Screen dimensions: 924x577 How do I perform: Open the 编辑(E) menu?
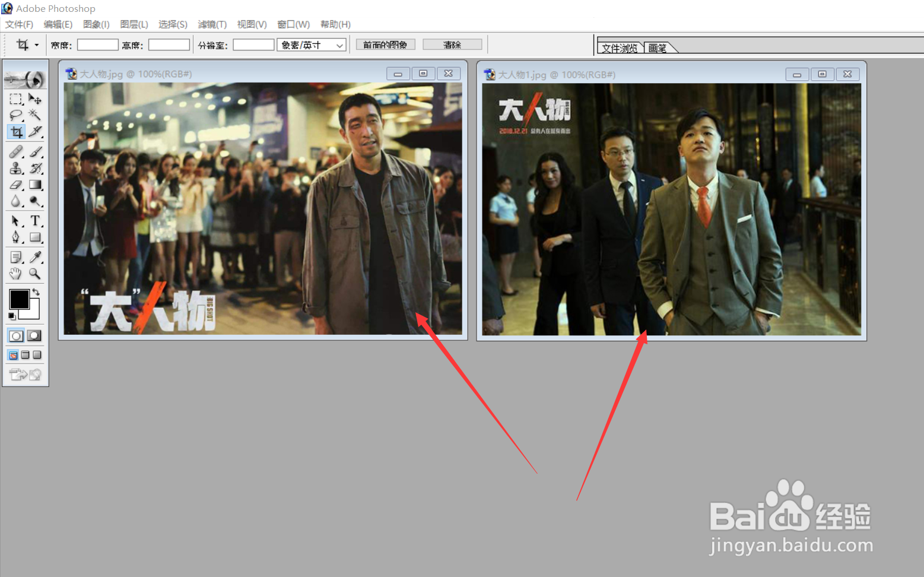pos(58,24)
